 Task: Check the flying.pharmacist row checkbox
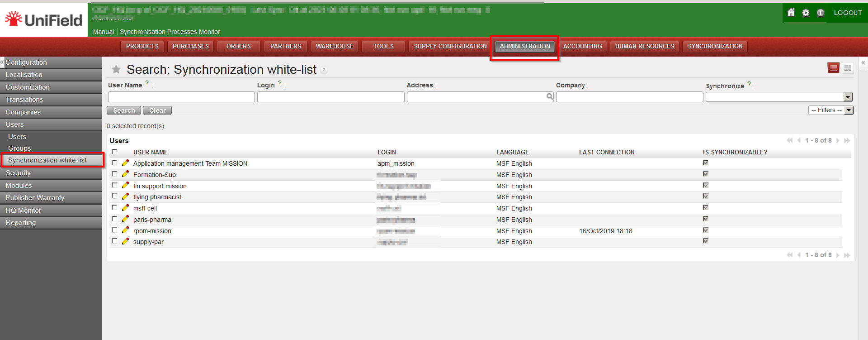114,196
